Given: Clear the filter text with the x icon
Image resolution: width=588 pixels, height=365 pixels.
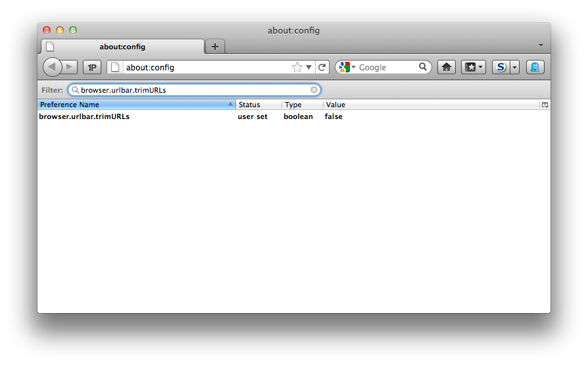Looking at the screenshot, I should click(x=314, y=89).
